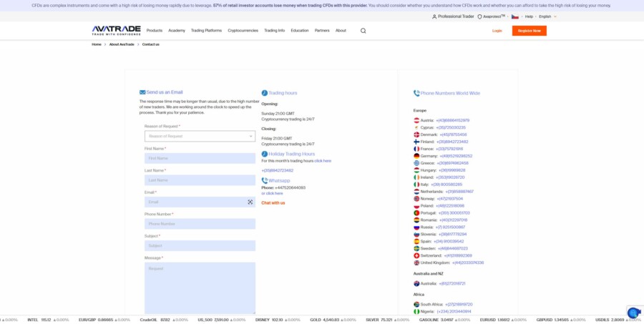644x324 pixels.
Task: Open the Reason of Request dropdown
Action: 200,137
